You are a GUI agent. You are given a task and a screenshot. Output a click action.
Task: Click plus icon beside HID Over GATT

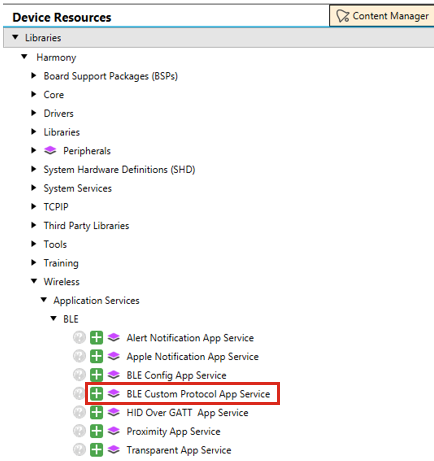click(96, 412)
